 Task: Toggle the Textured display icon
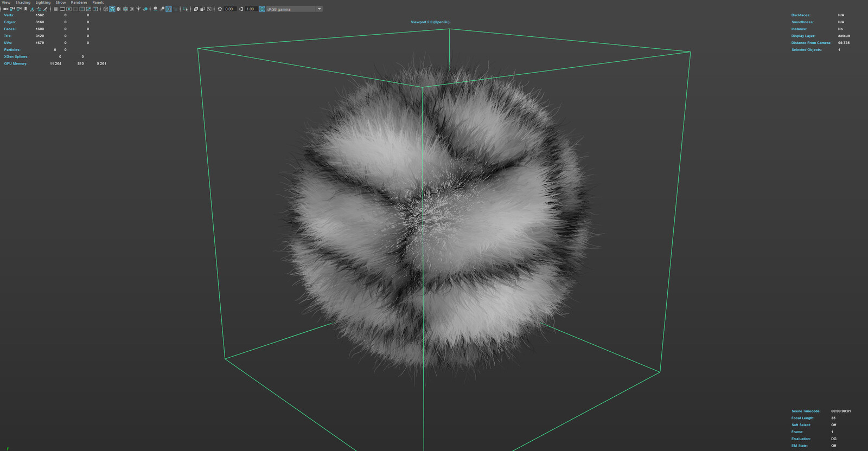coord(132,9)
